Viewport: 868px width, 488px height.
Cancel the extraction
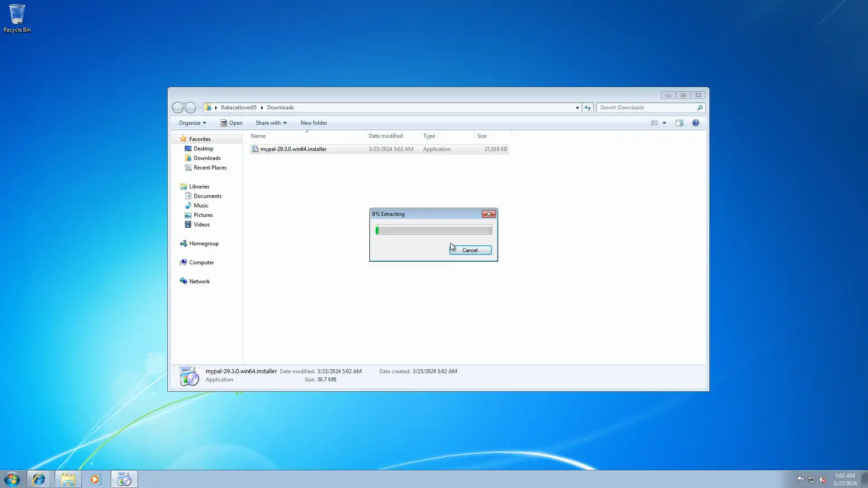click(470, 250)
